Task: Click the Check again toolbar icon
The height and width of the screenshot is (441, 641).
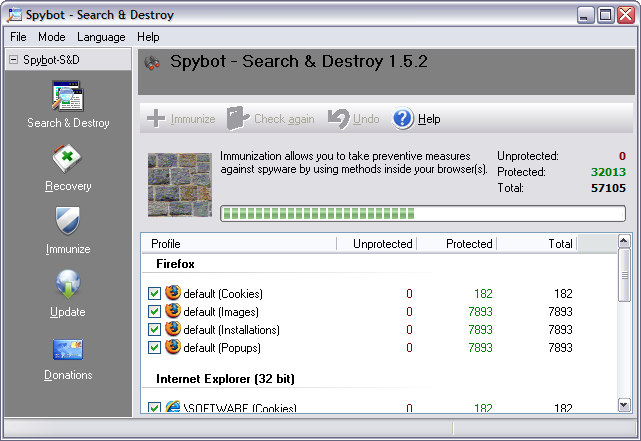Action: pyautogui.click(x=238, y=119)
